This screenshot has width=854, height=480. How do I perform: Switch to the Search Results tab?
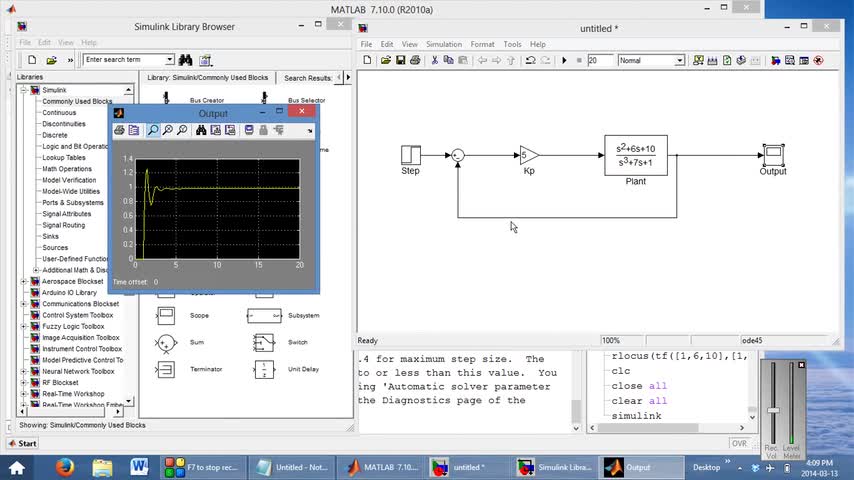tap(309, 77)
